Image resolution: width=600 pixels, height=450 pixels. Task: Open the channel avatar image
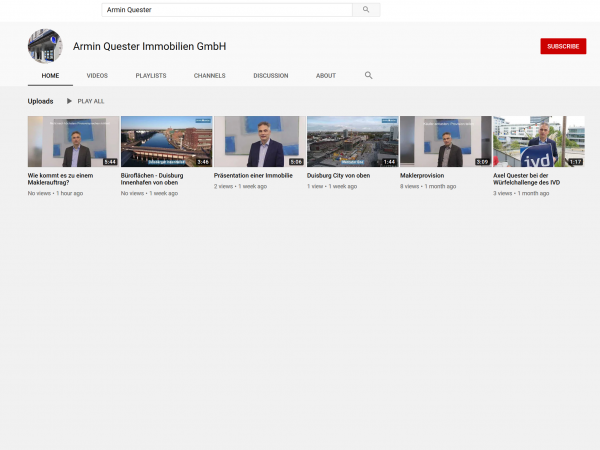(45, 46)
